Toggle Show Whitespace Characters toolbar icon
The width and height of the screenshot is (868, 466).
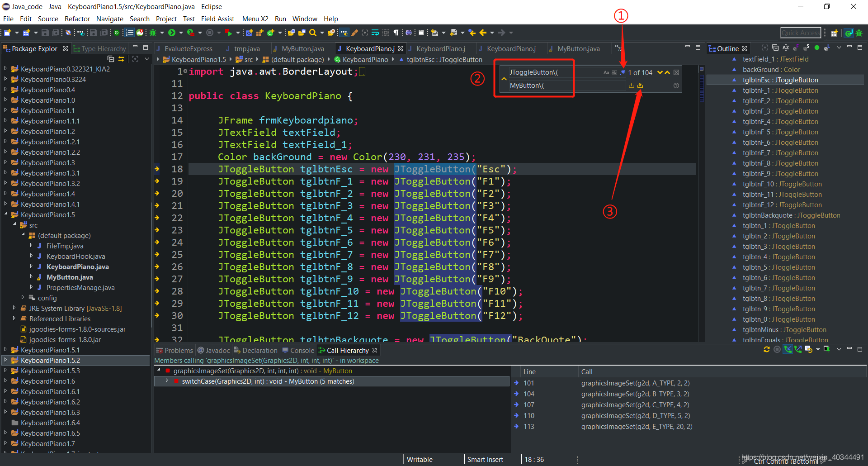(x=396, y=33)
